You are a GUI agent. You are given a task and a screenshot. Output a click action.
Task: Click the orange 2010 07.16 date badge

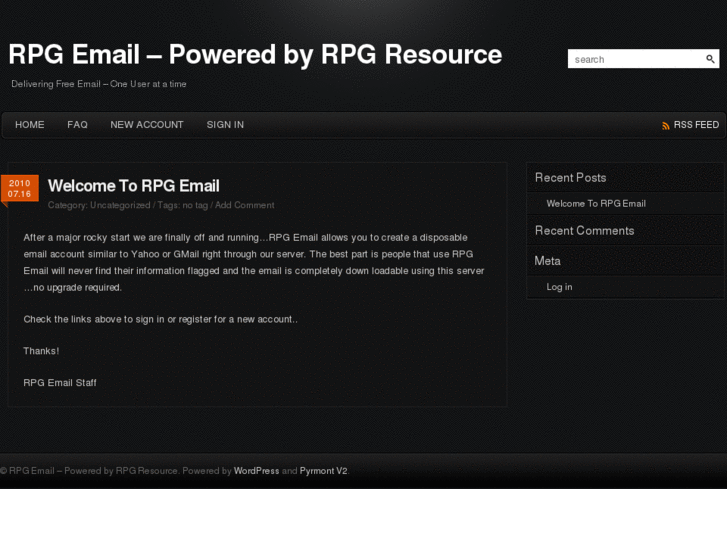tap(19, 189)
